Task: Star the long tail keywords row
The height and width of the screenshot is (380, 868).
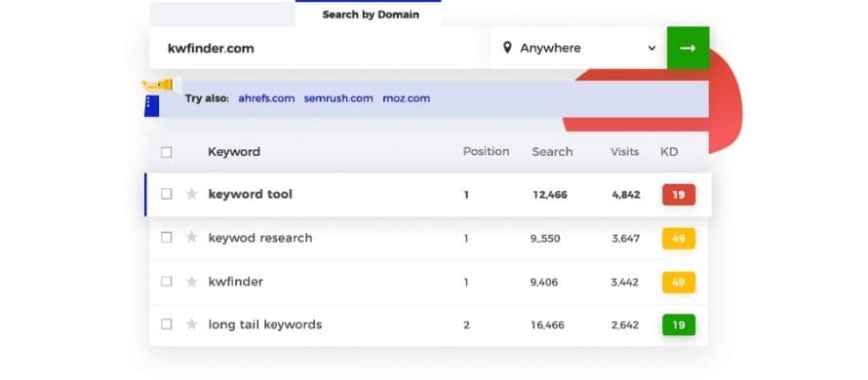Action: pyautogui.click(x=191, y=324)
